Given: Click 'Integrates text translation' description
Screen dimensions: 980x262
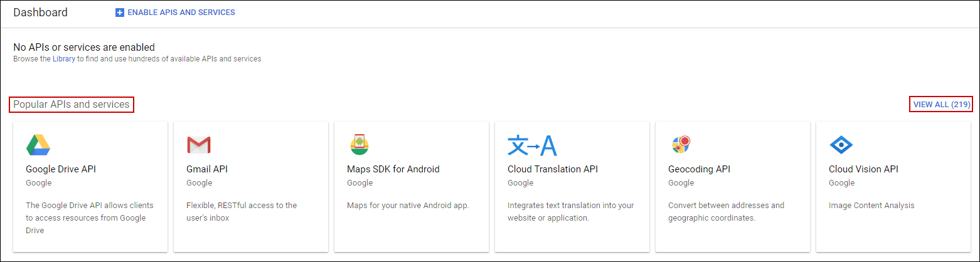Looking at the screenshot, I should pyautogui.click(x=571, y=212).
